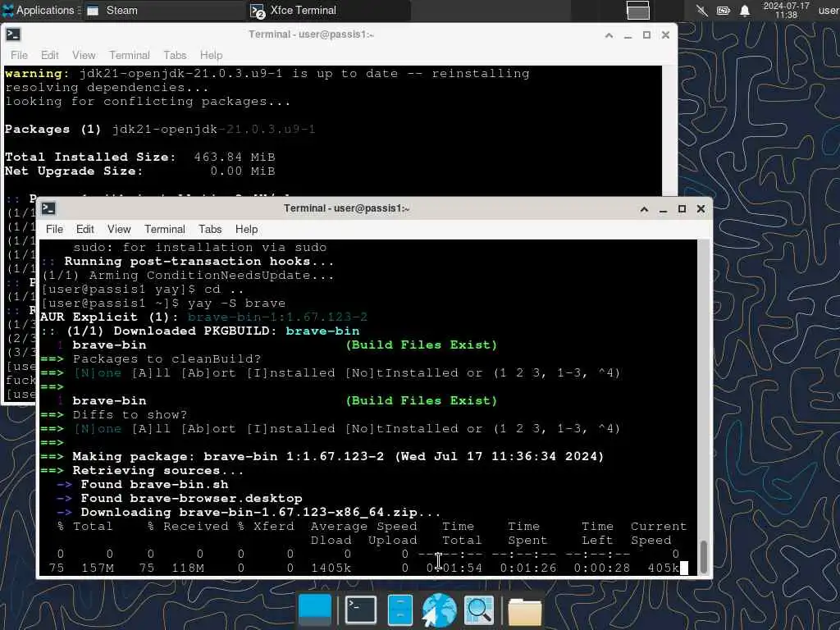Click 'looking for conflicting packages...' line
Image resolution: width=840 pixels, height=630 pixels.
coord(148,101)
